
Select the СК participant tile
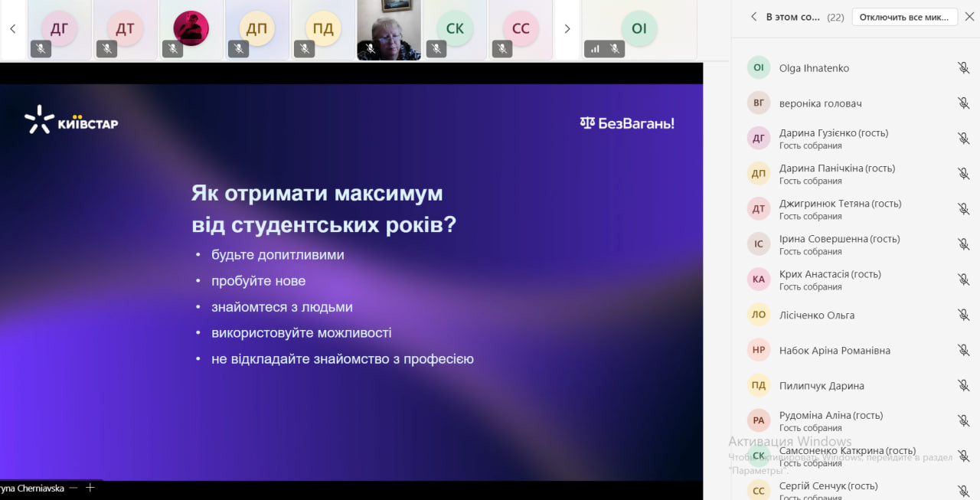click(455, 30)
